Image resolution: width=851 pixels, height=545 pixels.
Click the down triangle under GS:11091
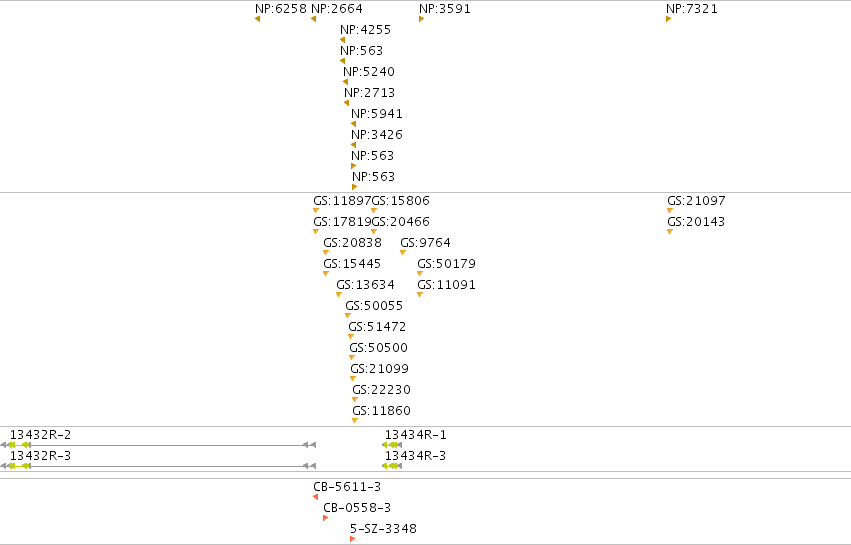[420, 295]
